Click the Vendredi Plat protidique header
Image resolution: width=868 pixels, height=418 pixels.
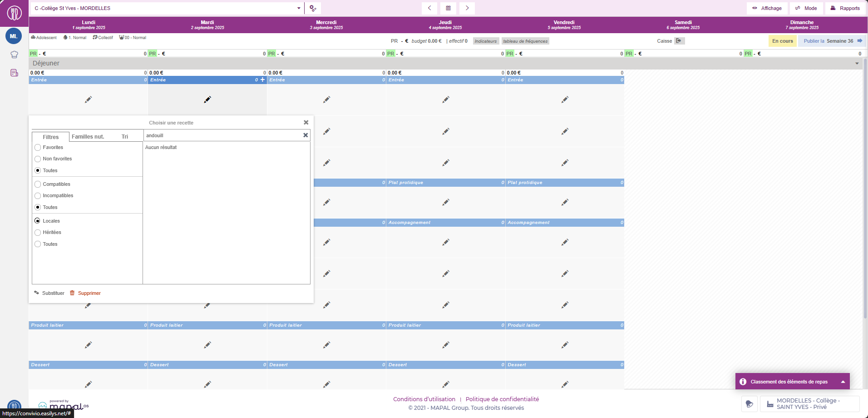565,182
